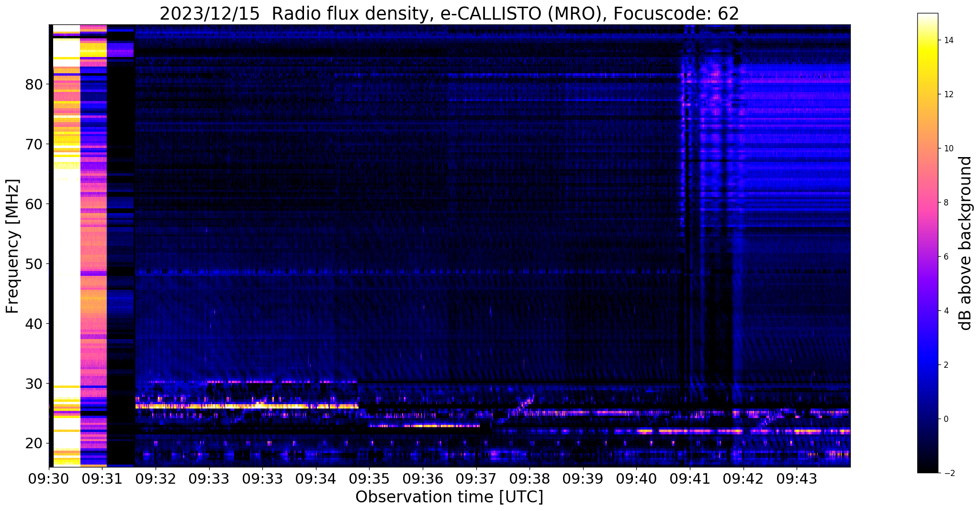Viewport: 980px width, 511px height.
Task: Pick the 10 tick on the colorbar
Action: 948,148
